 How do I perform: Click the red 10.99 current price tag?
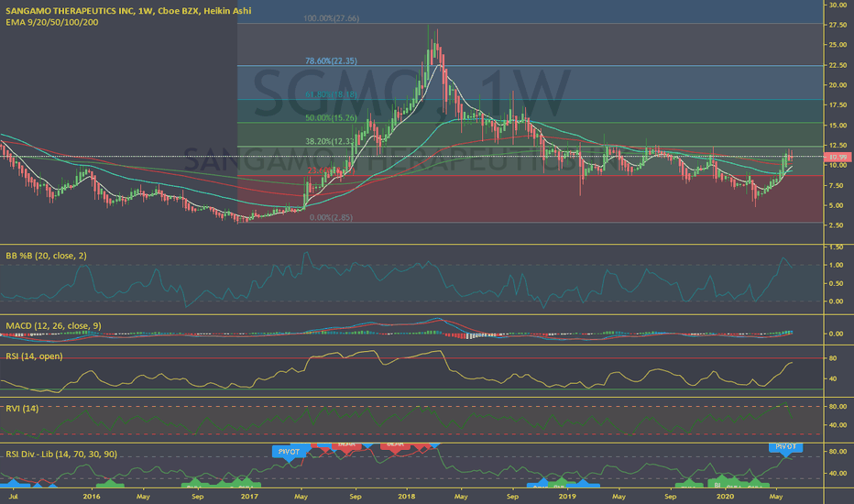coord(837,157)
